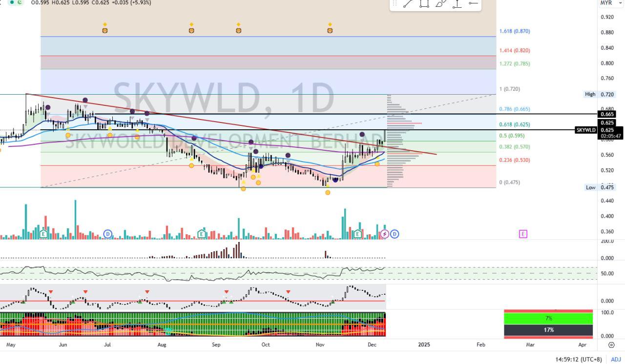Open timezone menu at 14:59:12 (UTC+8)

579,359
